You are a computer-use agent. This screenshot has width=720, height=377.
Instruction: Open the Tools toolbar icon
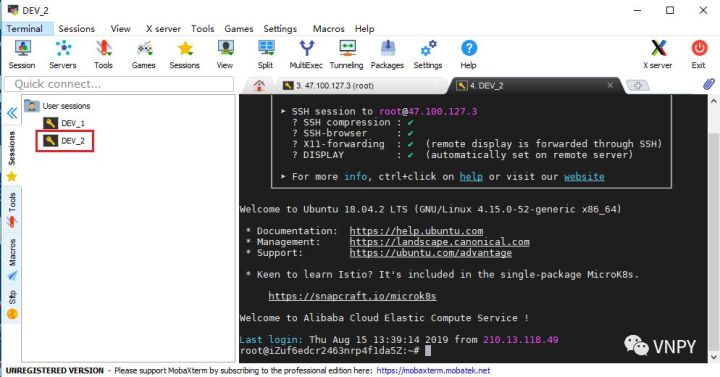(103, 54)
